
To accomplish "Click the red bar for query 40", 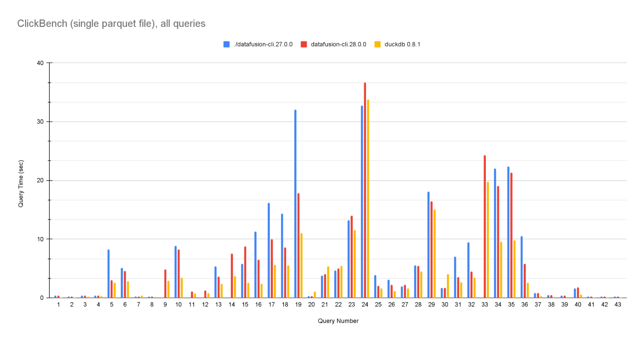I will [x=578, y=293].
